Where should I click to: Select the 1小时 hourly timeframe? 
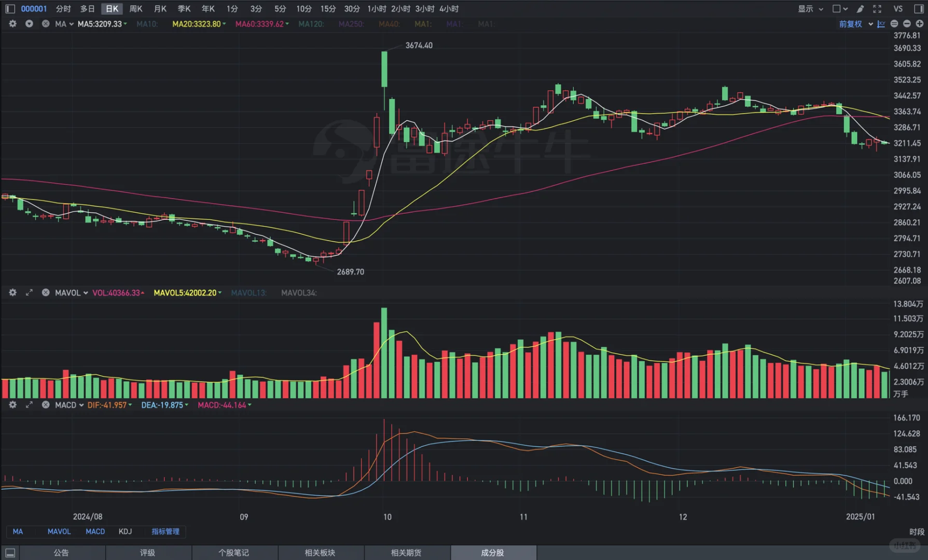click(x=377, y=9)
